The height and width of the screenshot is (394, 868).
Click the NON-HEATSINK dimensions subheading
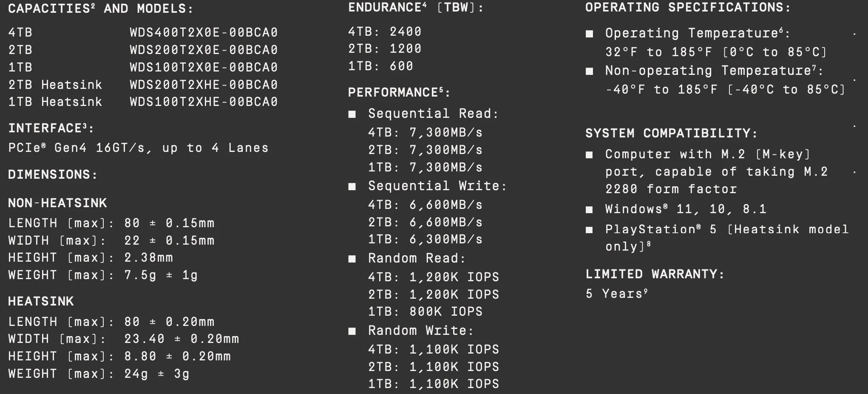[x=57, y=203]
